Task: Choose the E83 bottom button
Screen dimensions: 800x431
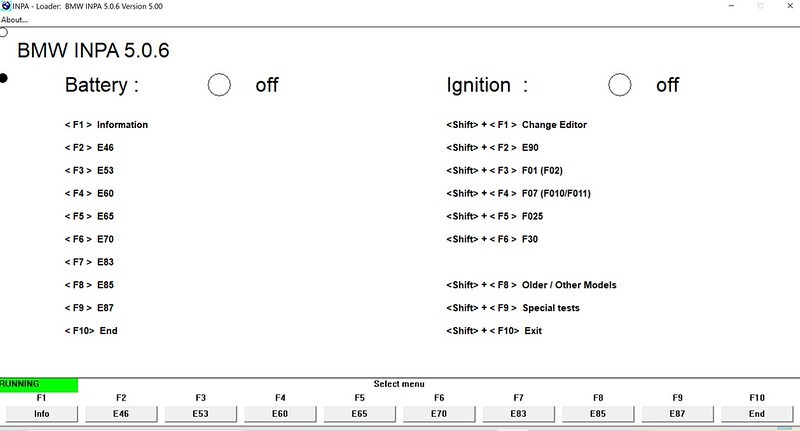Action: [518, 414]
